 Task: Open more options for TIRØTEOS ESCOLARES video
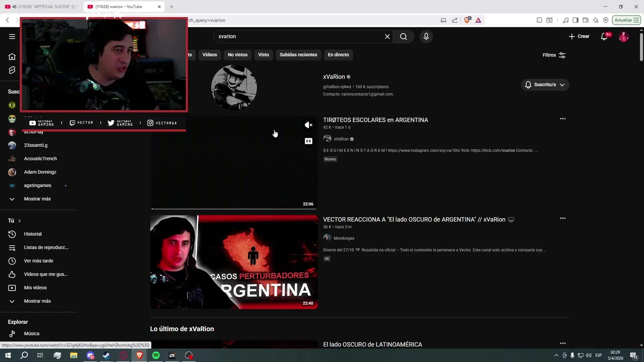pos(562,119)
